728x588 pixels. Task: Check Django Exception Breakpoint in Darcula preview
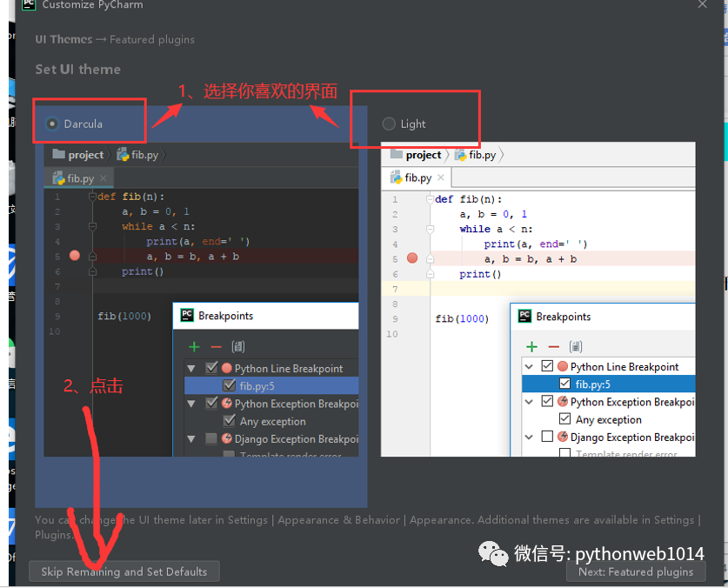coord(211,438)
